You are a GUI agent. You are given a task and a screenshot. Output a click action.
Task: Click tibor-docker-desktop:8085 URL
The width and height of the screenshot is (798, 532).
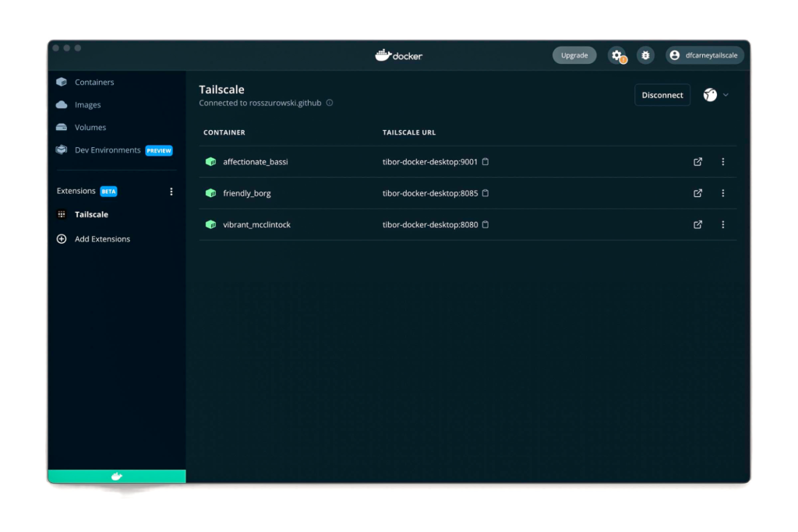(x=430, y=193)
